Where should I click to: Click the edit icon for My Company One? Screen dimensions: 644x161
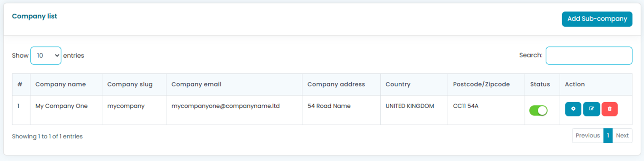click(592, 109)
